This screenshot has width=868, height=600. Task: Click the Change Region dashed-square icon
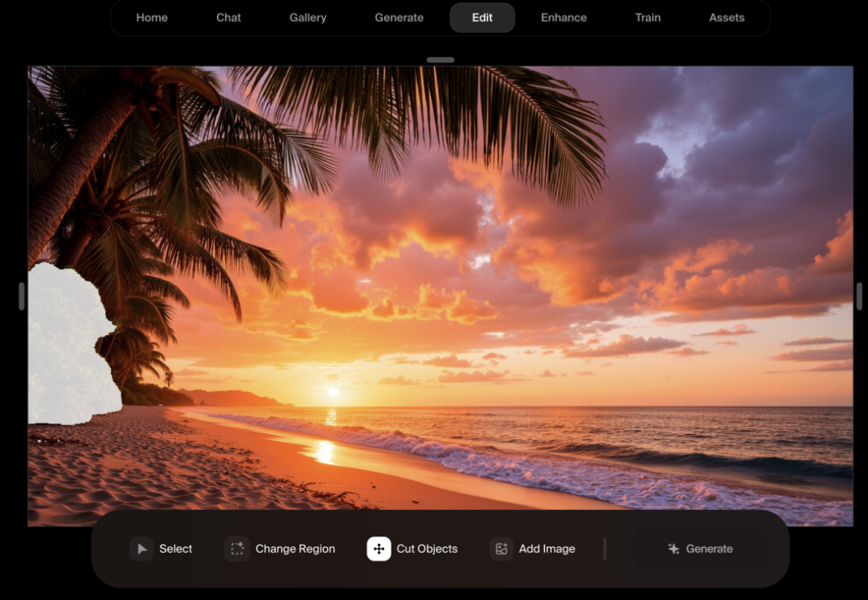click(237, 549)
